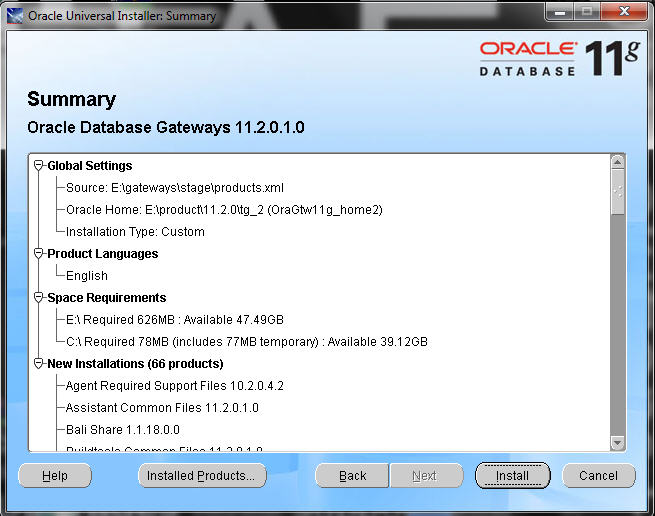This screenshot has width=655, height=516.
Task: Close the Oracle Universal Installer window
Action: point(625,11)
